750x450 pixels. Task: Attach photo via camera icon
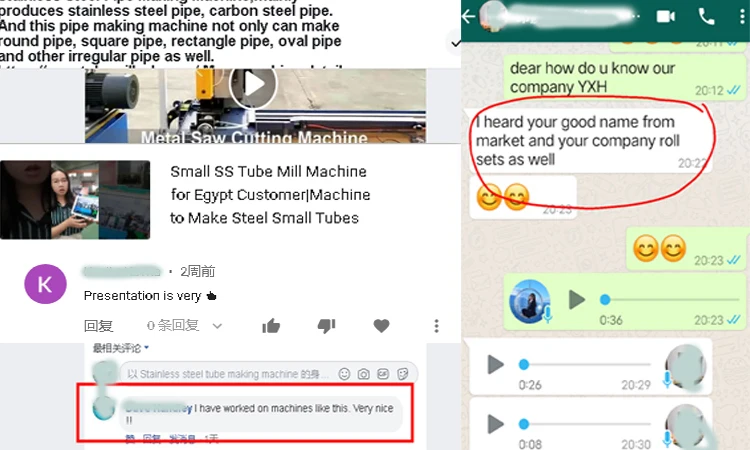pyautogui.click(x=364, y=374)
